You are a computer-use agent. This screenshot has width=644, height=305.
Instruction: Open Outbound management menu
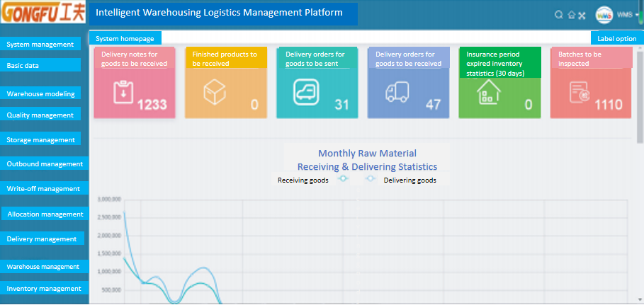point(45,163)
